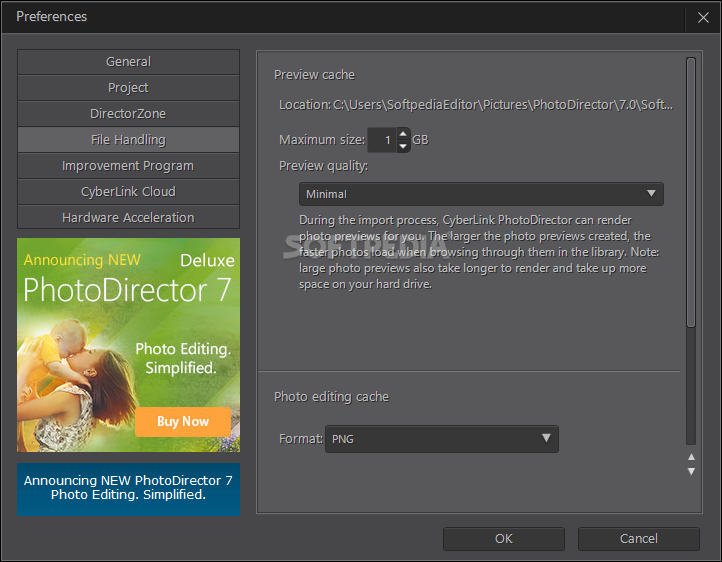Screen dimensions: 722x562
Task: Click the vertical scrollbar thumb in settings panel
Action: pyautogui.click(x=691, y=192)
